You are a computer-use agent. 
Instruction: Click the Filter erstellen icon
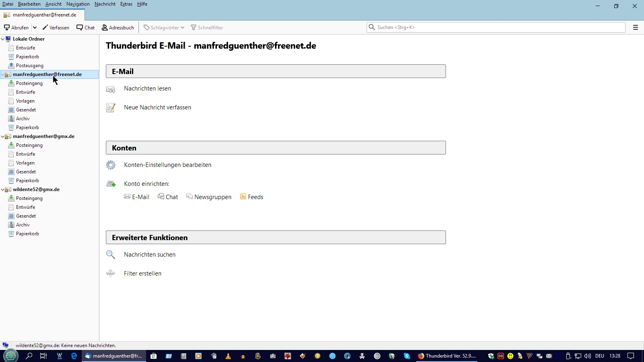[111, 274]
